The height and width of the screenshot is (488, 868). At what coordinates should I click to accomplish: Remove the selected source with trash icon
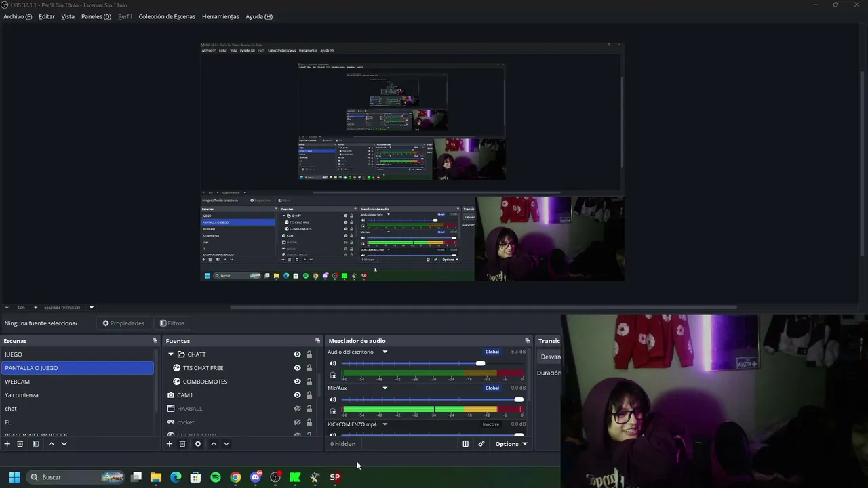pyautogui.click(x=182, y=444)
